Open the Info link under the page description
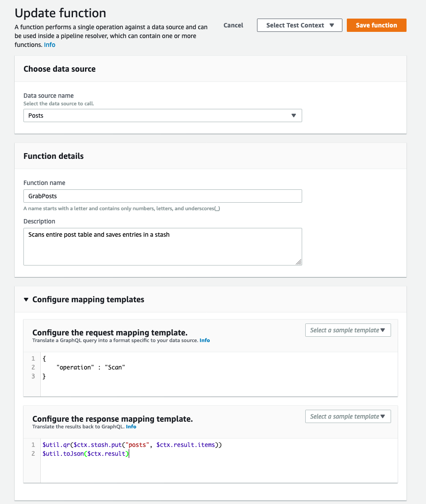 click(x=50, y=45)
